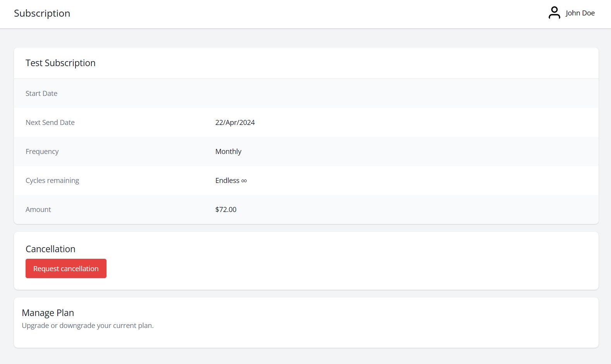611x364 pixels.
Task: Click the Upgrade or downgrade your plan text
Action: pyautogui.click(x=88, y=325)
